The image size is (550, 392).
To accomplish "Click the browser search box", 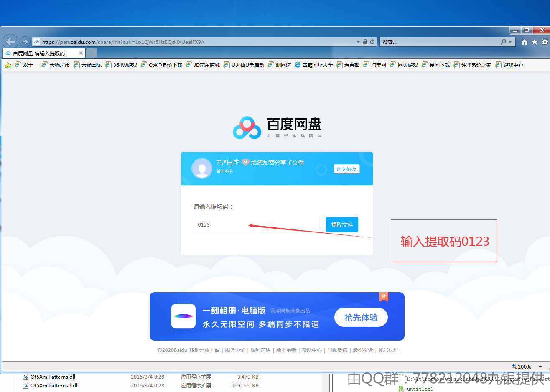I will point(440,42).
